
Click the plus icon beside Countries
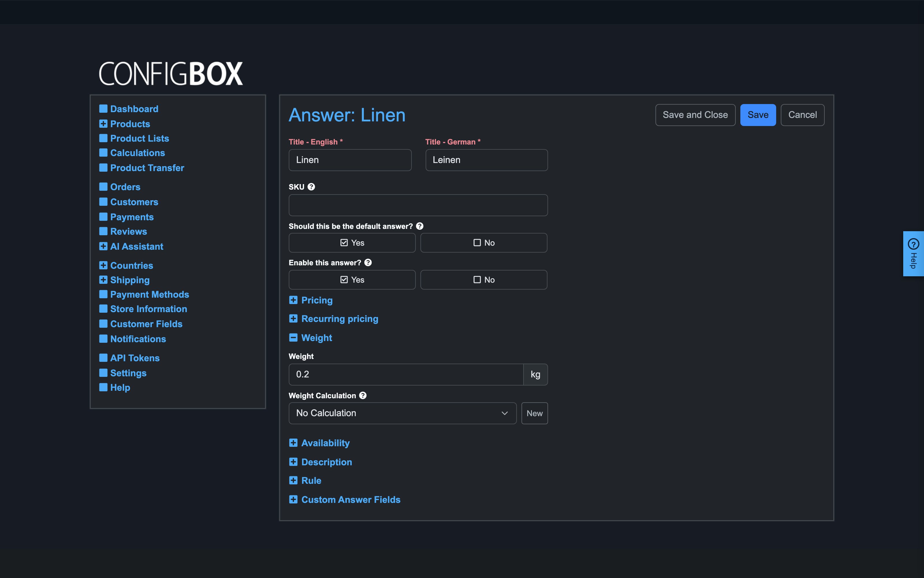coord(103,265)
